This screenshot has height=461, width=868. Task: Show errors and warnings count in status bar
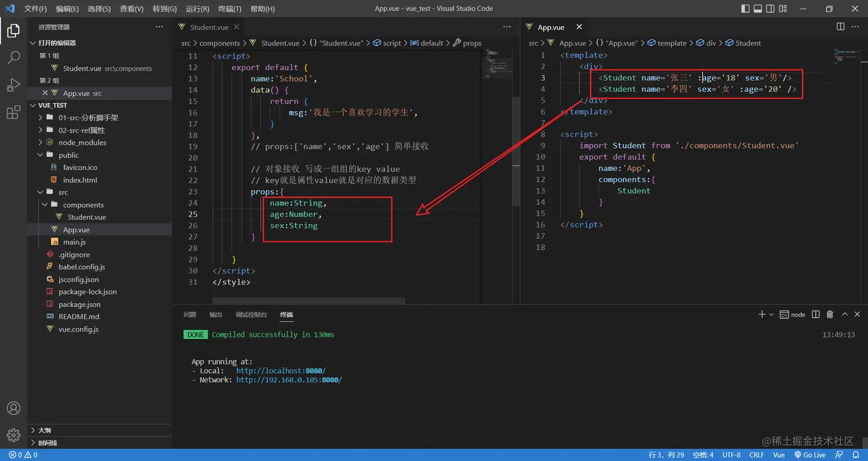coord(23,455)
